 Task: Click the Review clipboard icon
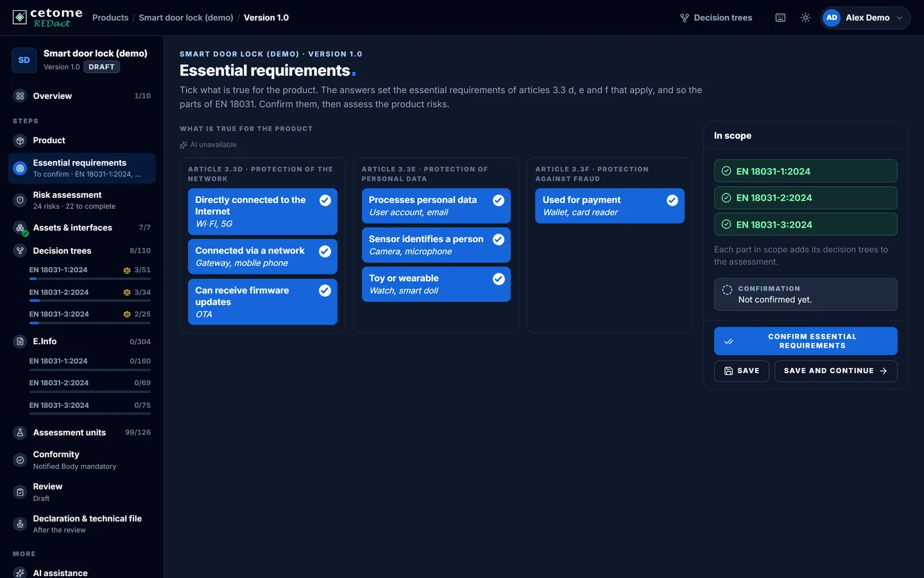pyautogui.click(x=20, y=492)
